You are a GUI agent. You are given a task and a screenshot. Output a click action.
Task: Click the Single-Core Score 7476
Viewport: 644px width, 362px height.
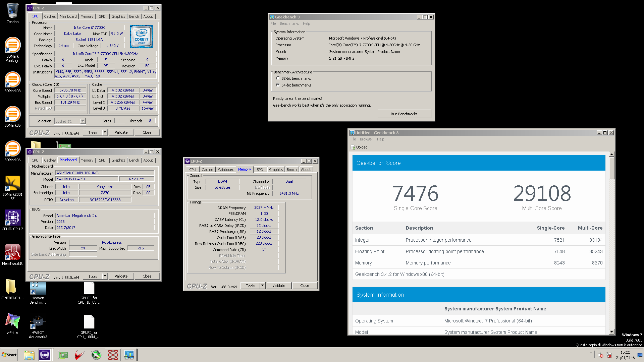coord(415,193)
